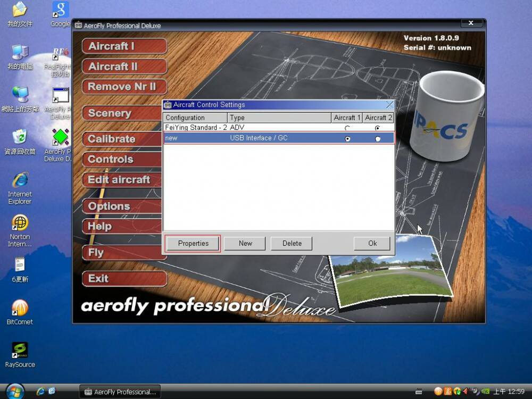This screenshot has width=532, height=399.
Task: Delete the selected control configuration
Action: click(x=292, y=243)
